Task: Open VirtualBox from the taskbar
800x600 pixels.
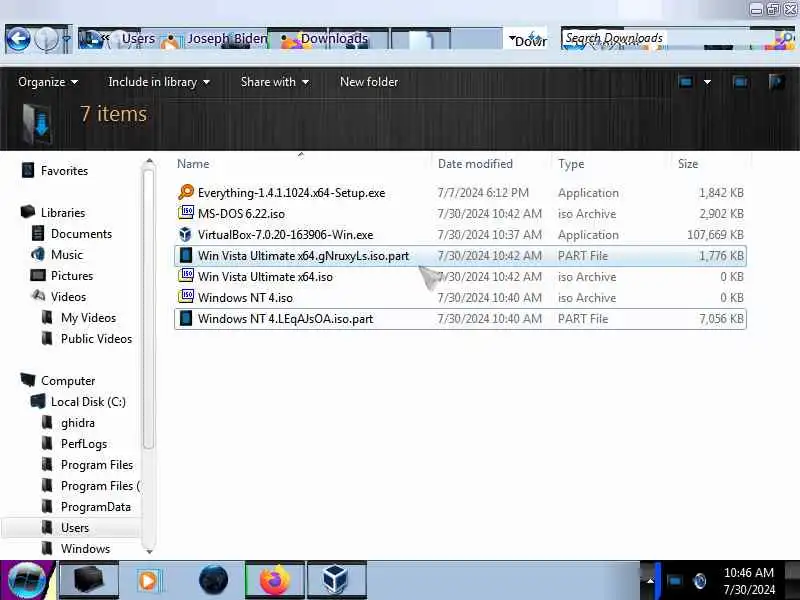Action: (x=336, y=580)
